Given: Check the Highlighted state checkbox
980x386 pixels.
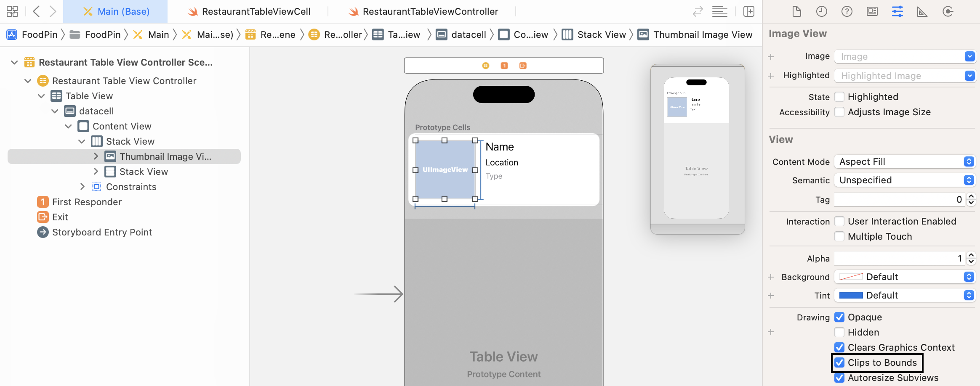Looking at the screenshot, I should [840, 97].
